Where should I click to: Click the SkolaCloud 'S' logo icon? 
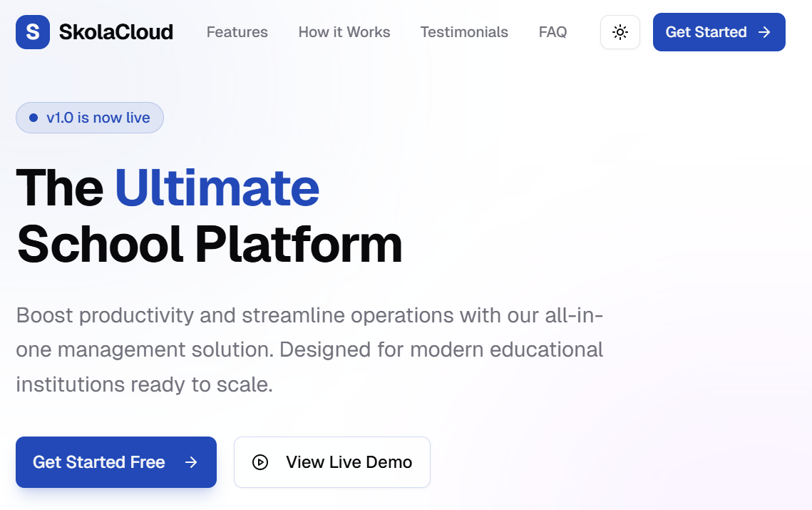pos(32,32)
